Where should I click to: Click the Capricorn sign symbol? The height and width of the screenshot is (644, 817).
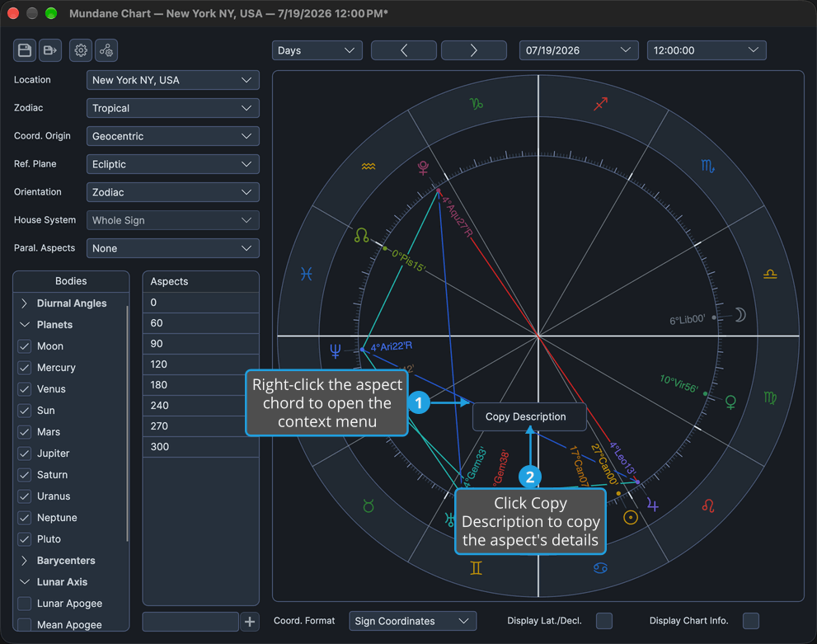[x=477, y=104]
